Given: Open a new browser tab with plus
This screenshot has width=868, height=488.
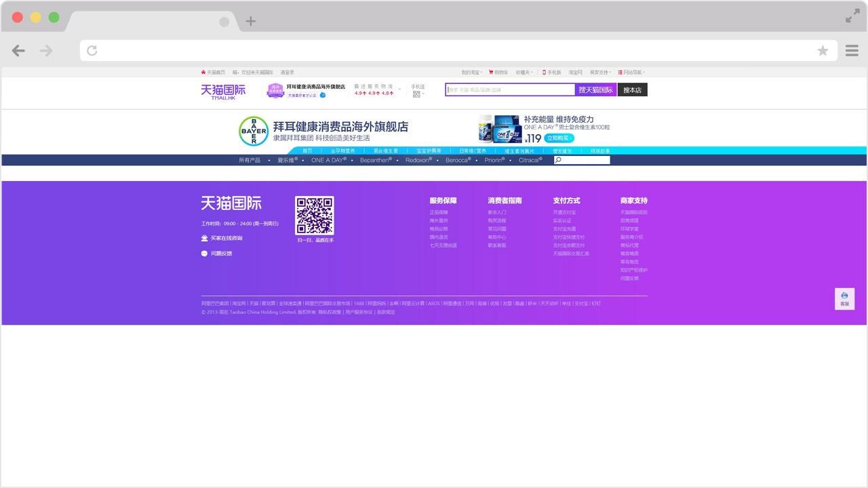Looking at the screenshot, I should click(x=250, y=21).
